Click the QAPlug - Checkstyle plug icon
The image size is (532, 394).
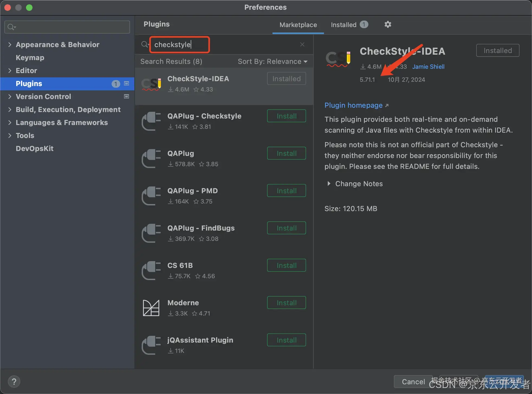[x=151, y=121]
